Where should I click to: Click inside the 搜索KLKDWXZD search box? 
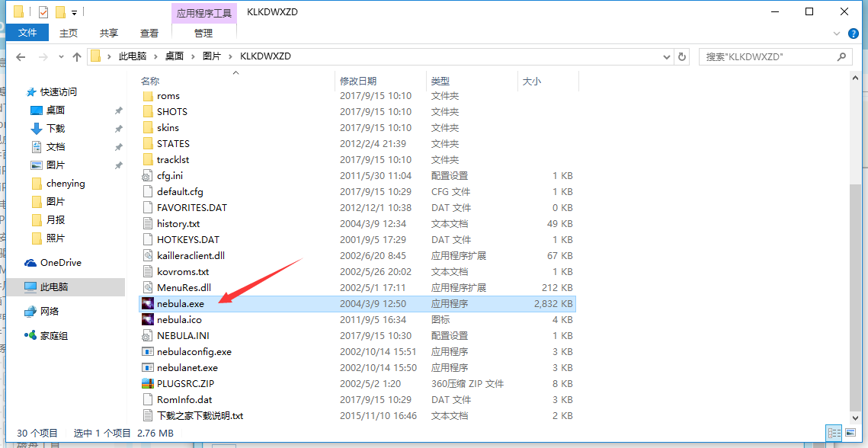click(x=766, y=56)
